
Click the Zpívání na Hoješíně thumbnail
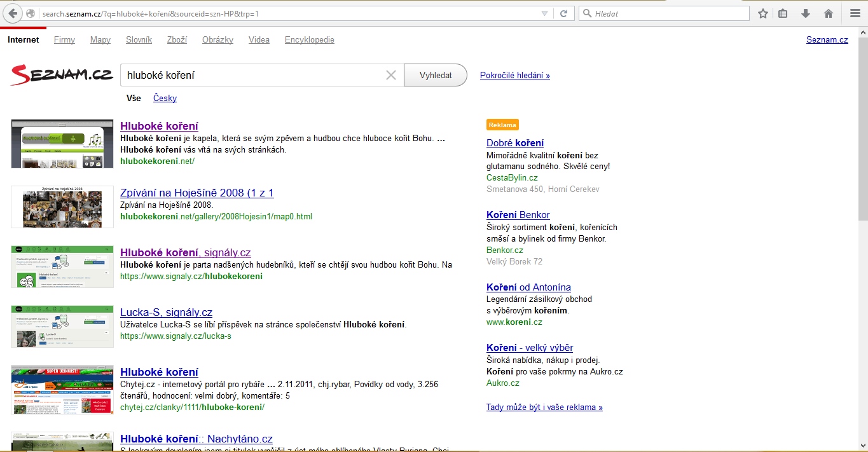coord(62,207)
